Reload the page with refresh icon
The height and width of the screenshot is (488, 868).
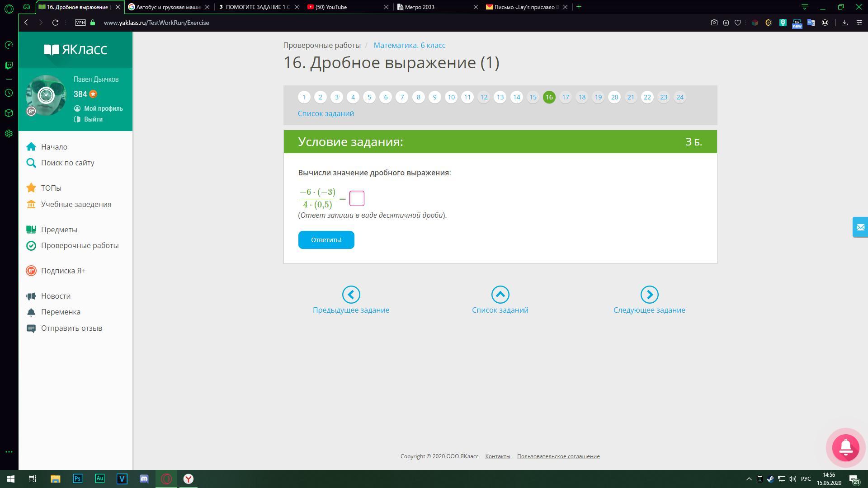point(55,23)
